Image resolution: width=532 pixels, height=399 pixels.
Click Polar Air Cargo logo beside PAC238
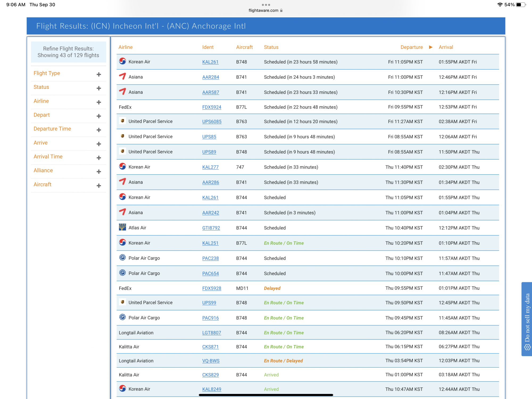(x=122, y=257)
